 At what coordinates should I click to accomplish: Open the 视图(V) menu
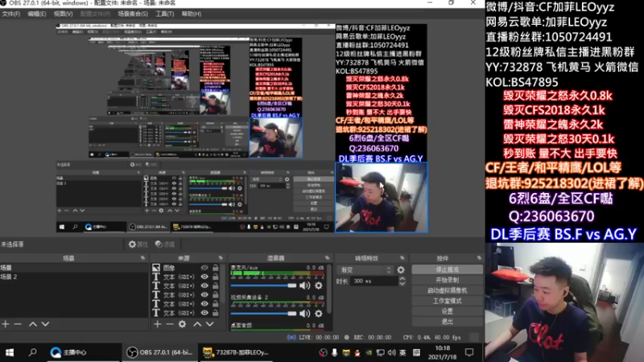point(64,14)
